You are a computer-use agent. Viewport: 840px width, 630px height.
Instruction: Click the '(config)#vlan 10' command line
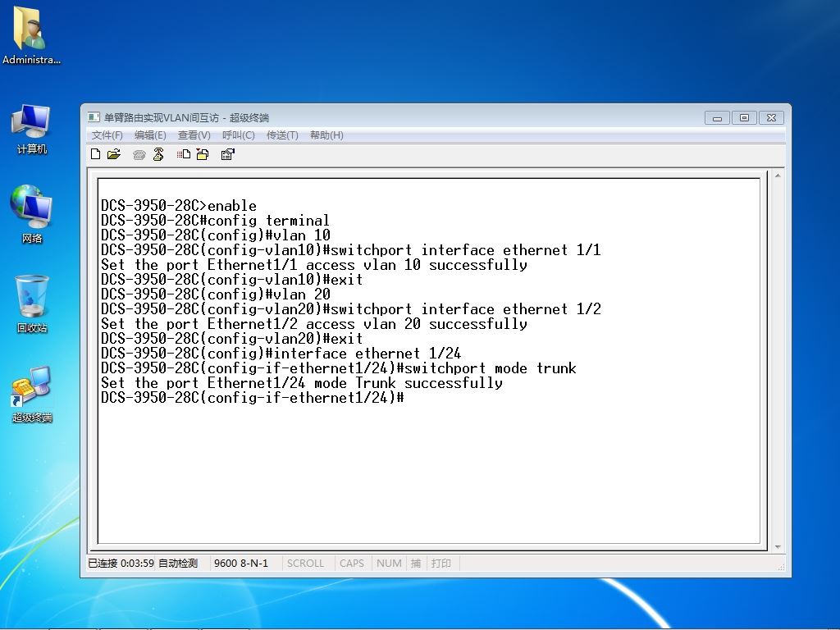pos(216,235)
